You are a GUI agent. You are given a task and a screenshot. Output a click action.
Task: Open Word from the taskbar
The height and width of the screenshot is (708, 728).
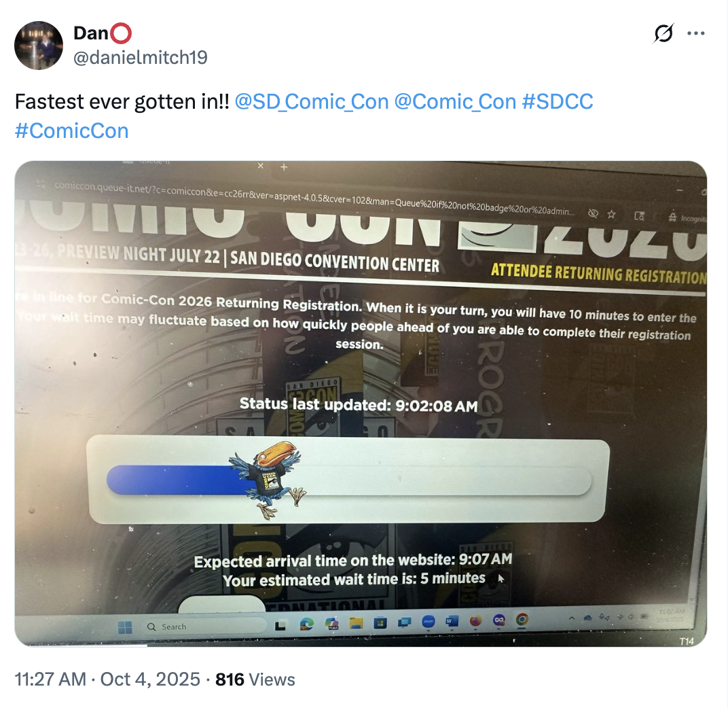coord(452,621)
